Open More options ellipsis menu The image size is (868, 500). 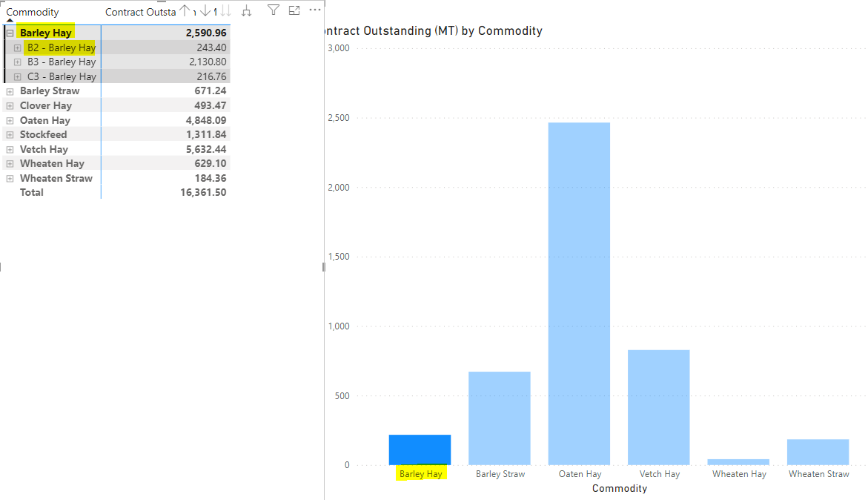coord(315,10)
